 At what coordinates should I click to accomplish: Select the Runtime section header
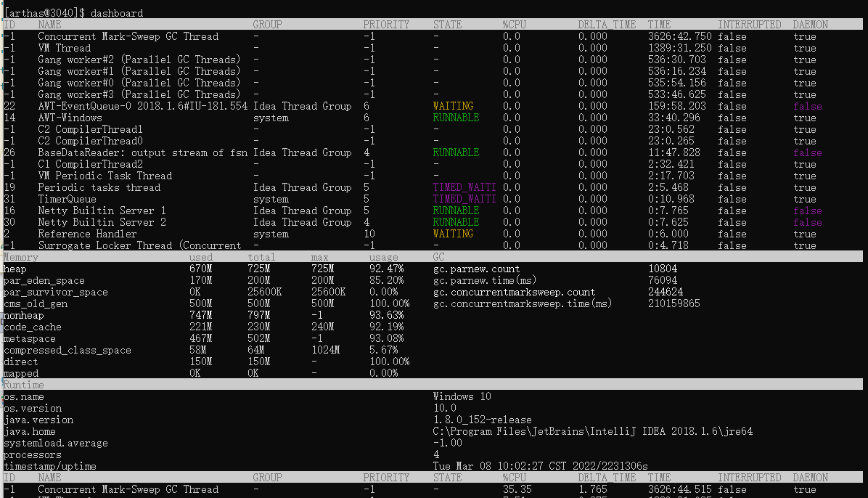(x=18, y=385)
